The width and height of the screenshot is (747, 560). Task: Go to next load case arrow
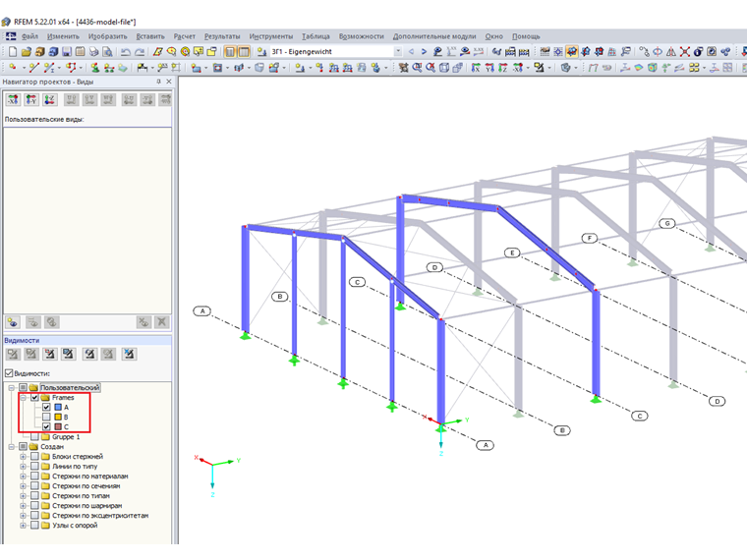[x=424, y=51]
